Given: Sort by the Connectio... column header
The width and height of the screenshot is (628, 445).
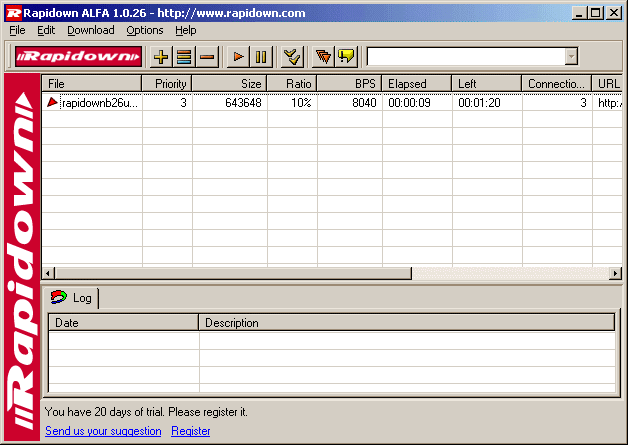Looking at the screenshot, I should pyautogui.click(x=557, y=84).
